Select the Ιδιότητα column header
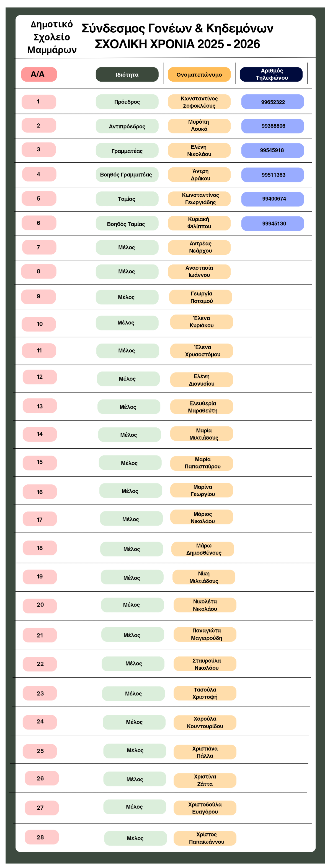 [x=127, y=74]
